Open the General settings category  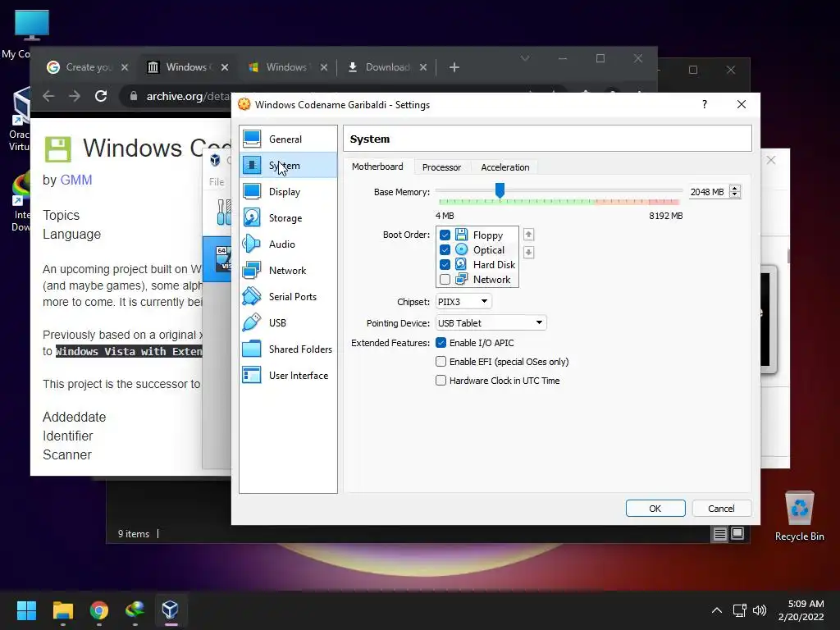[288, 139]
